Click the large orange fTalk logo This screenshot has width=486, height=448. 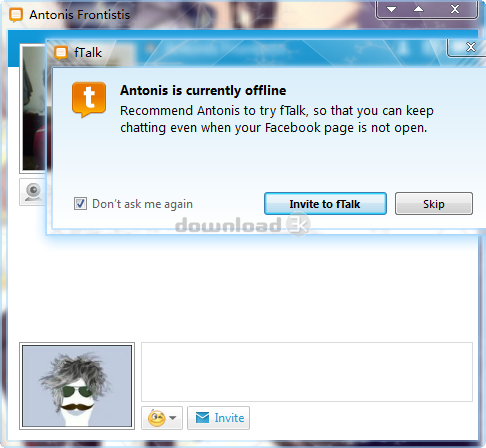(89, 99)
